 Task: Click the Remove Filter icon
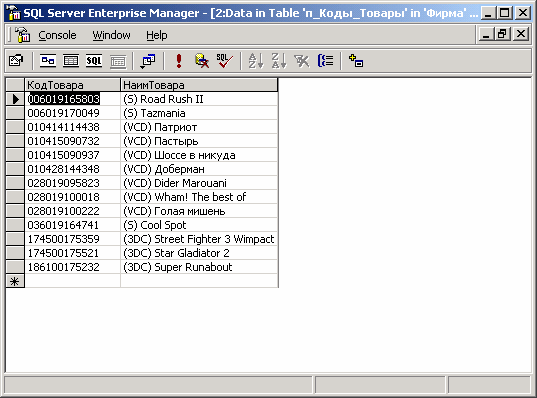click(302, 61)
